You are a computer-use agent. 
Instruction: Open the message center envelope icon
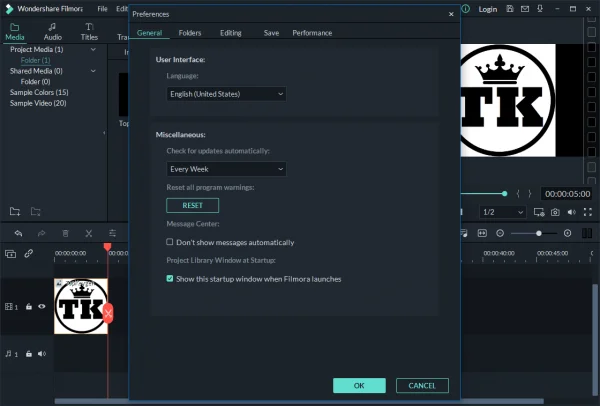point(525,8)
